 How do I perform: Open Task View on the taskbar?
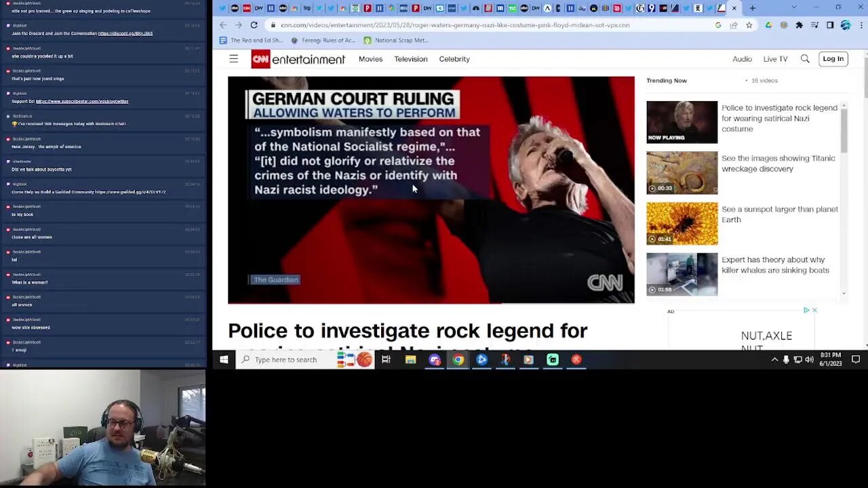pos(386,360)
